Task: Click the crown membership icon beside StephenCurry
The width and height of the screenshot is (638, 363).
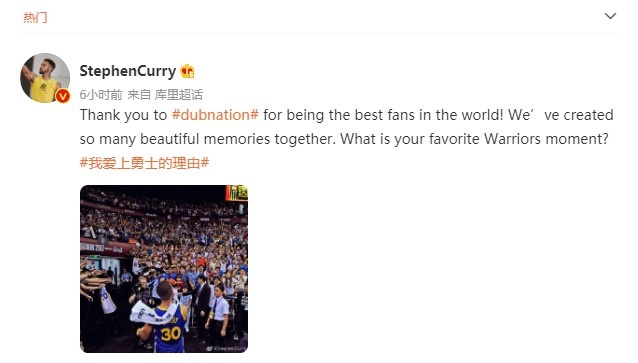Action: 187,71
